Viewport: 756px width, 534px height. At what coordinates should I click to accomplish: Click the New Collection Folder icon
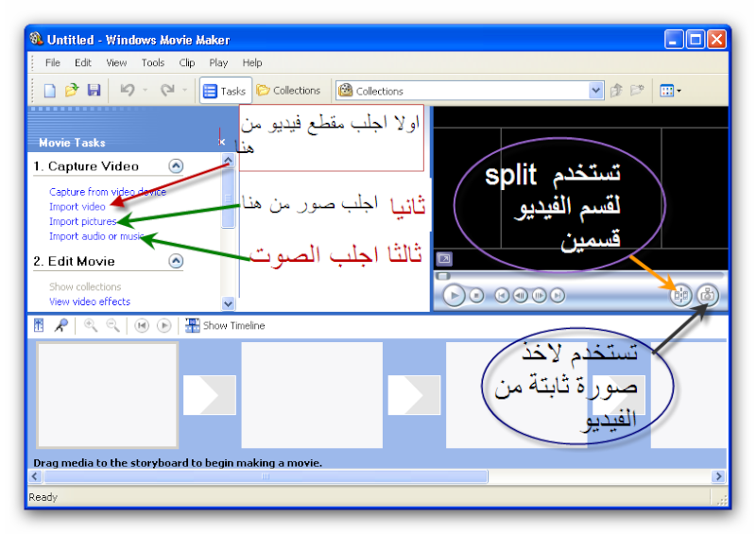pos(637,90)
